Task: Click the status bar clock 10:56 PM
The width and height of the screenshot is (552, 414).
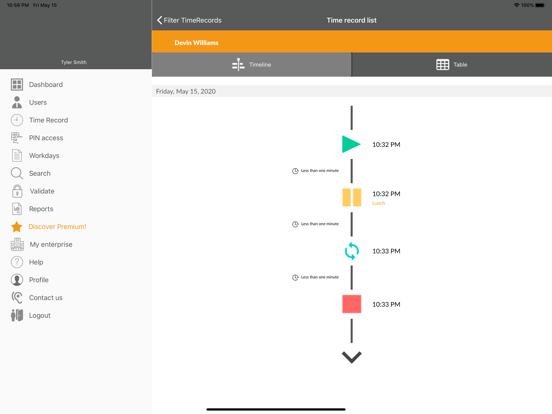Action: pyautogui.click(x=18, y=5)
